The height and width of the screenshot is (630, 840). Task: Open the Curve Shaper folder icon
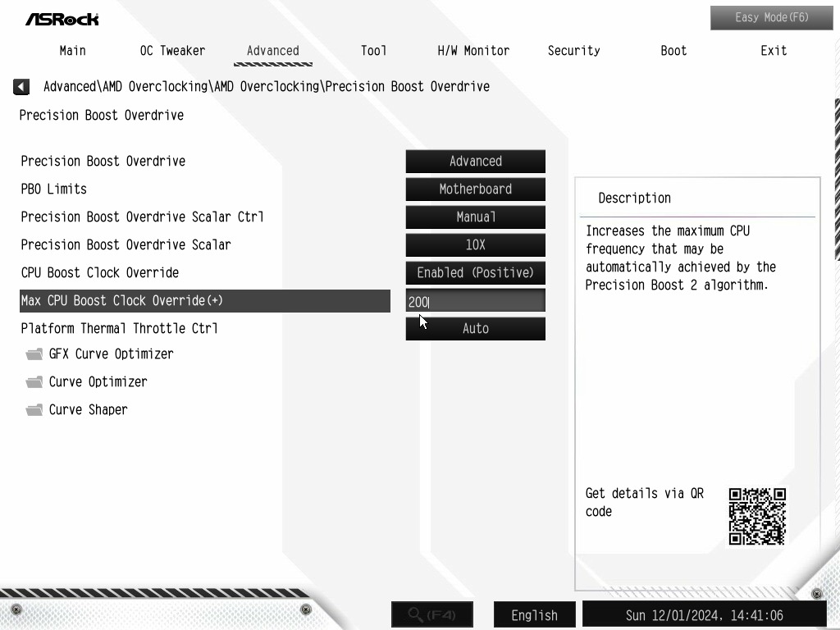point(34,410)
